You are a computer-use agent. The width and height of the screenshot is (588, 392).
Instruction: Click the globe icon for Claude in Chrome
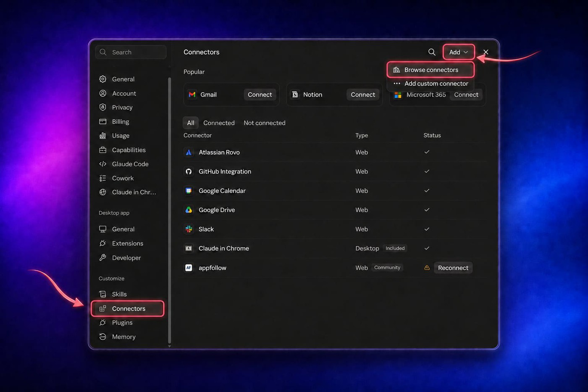tap(102, 192)
